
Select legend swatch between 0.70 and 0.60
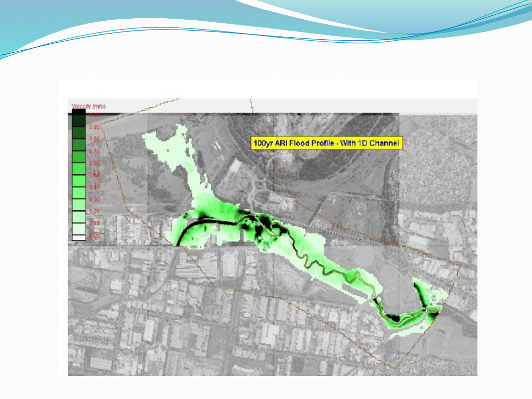(78, 157)
